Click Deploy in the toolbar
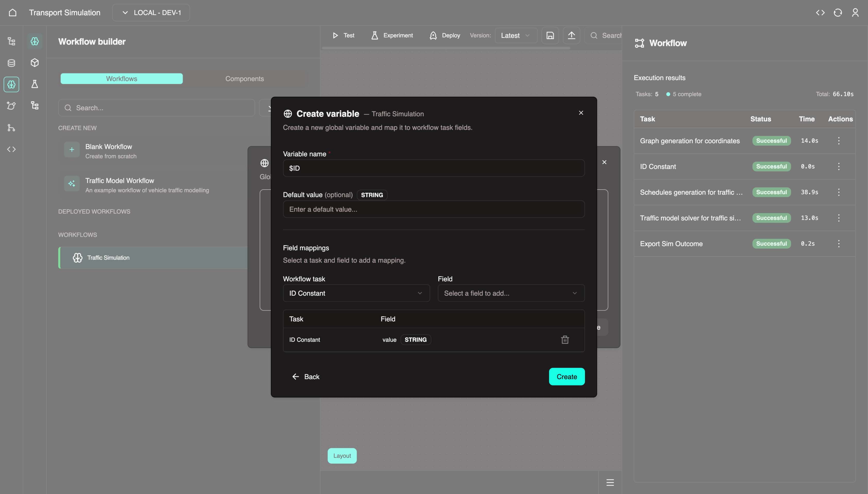Screen dimensions: 868x494 pos(445,35)
